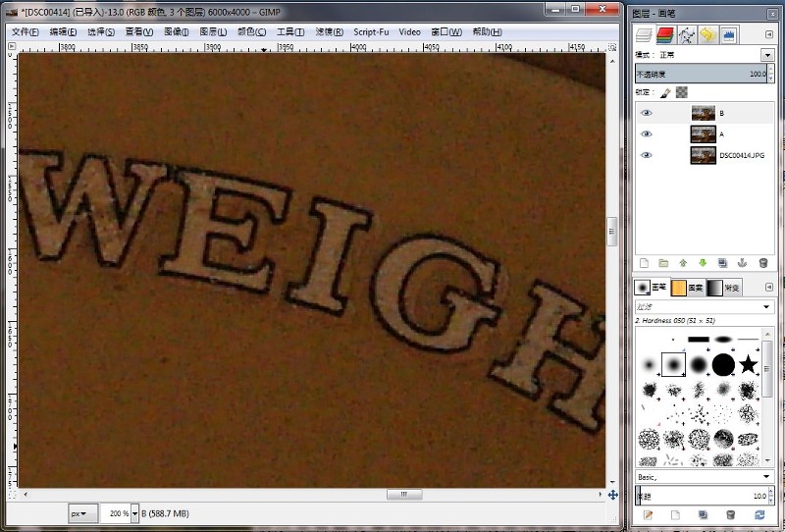Click the duplicate layer icon
785x532 pixels.
(723, 263)
